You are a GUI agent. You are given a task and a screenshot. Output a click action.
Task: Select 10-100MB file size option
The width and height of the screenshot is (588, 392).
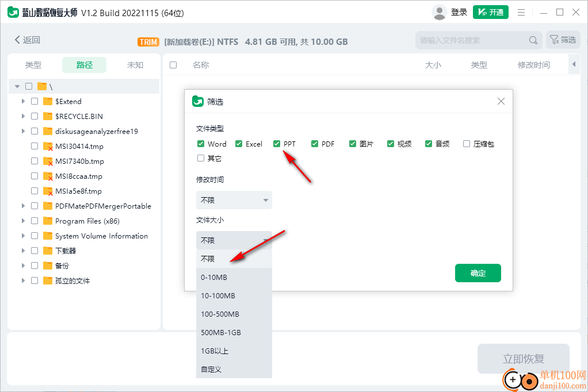click(x=234, y=295)
